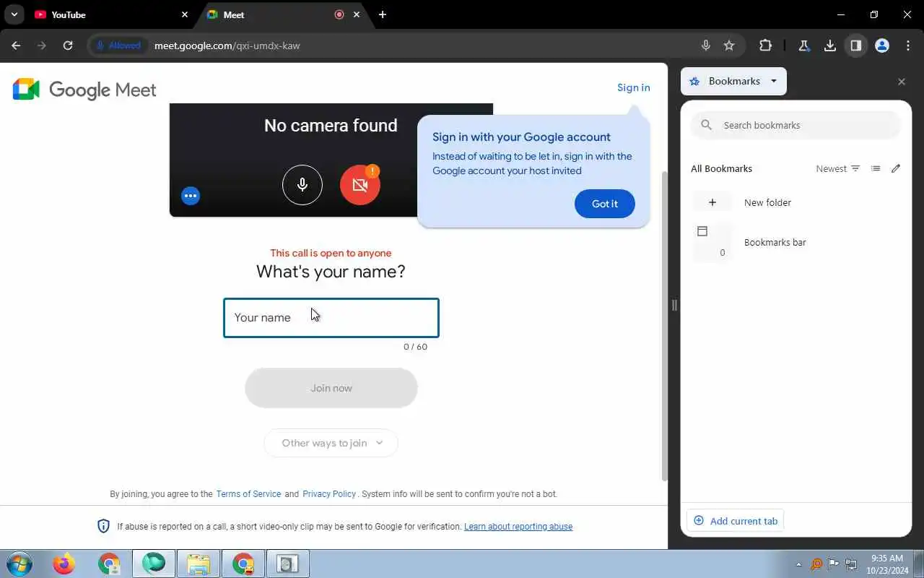Click the address bar URL
Viewport: 924px width, 578px height.
point(227,46)
